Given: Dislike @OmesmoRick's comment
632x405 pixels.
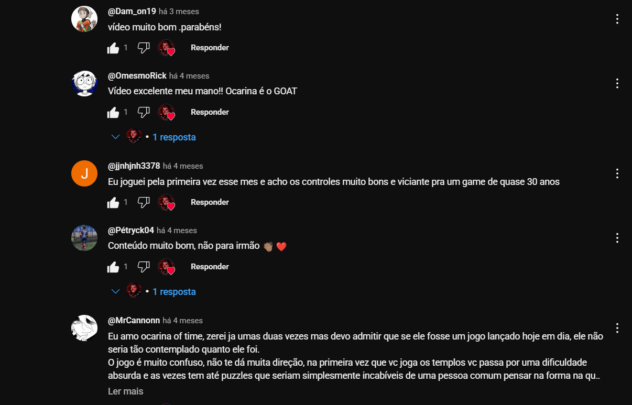Looking at the screenshot, I should pyautogui.click(x=143, y=112).
